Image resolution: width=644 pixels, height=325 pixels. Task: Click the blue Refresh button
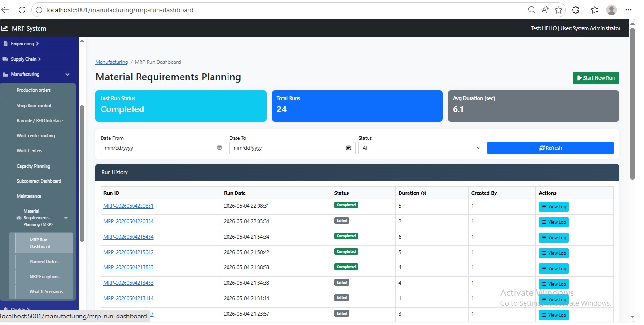pos(550,148)
